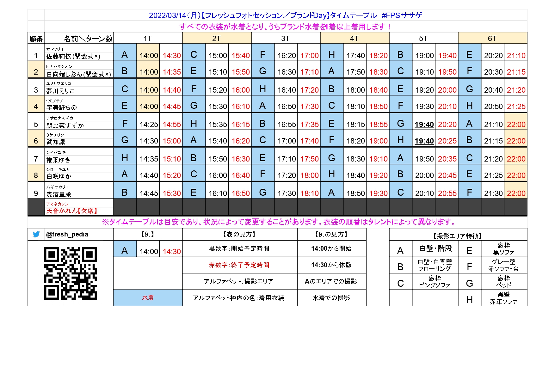Click the title 2022/03/14 タイムテーブル #FPSササゲ

click(x=286, y=15)
